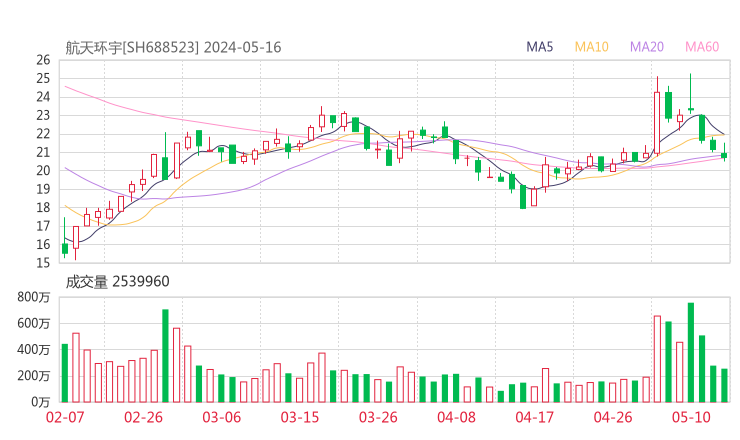This screenshot has height=440, width=740.
Task: Click the MA5 legend label
Action: click(x=539, y=47)
